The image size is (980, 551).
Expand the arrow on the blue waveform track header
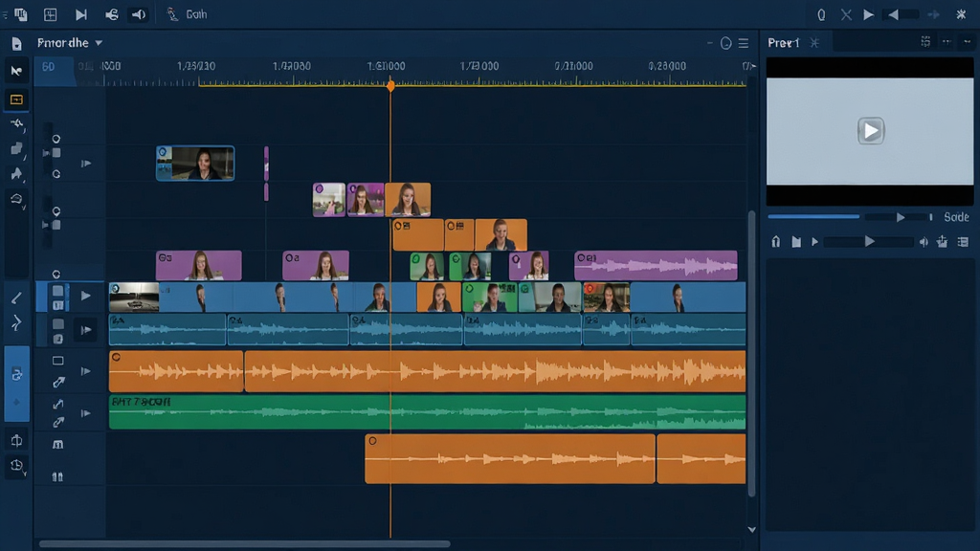85,330
